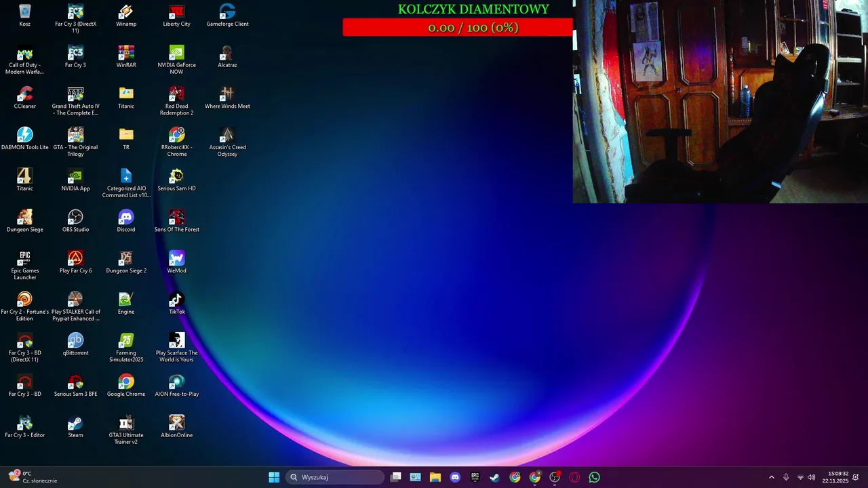Open Grand Theft Auto IV shortcut
868x488 pixels.
click(x=75, y=102)
